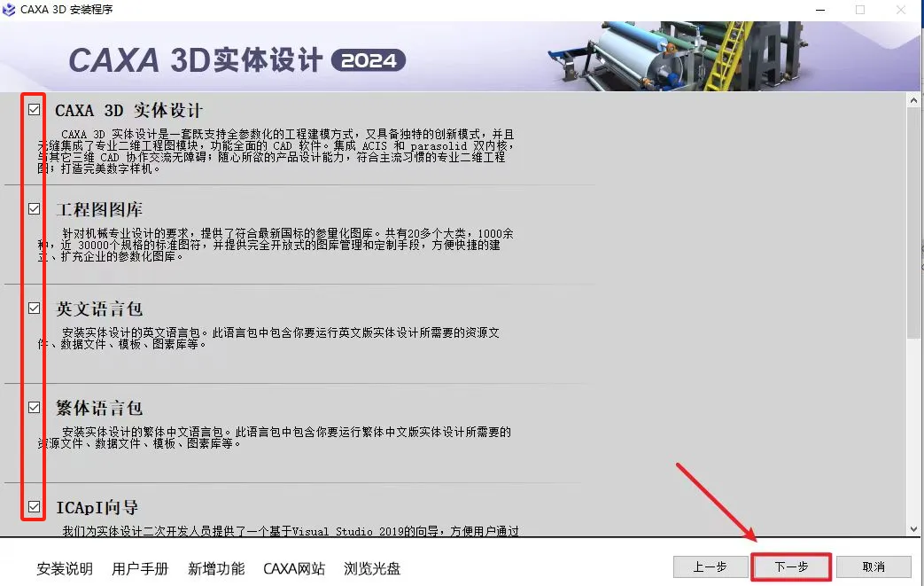
Task: Open the 新增功能 link
Action: pos(216,569)
